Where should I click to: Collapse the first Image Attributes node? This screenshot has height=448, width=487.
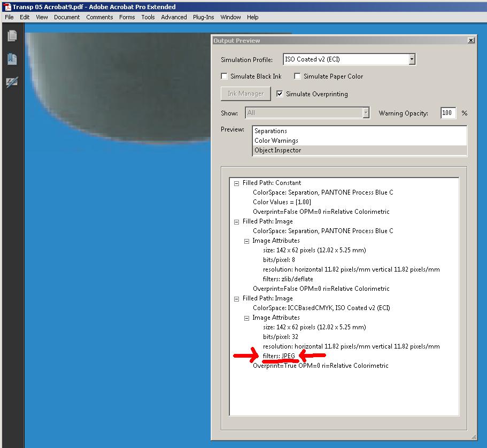(x=246, y=241)
